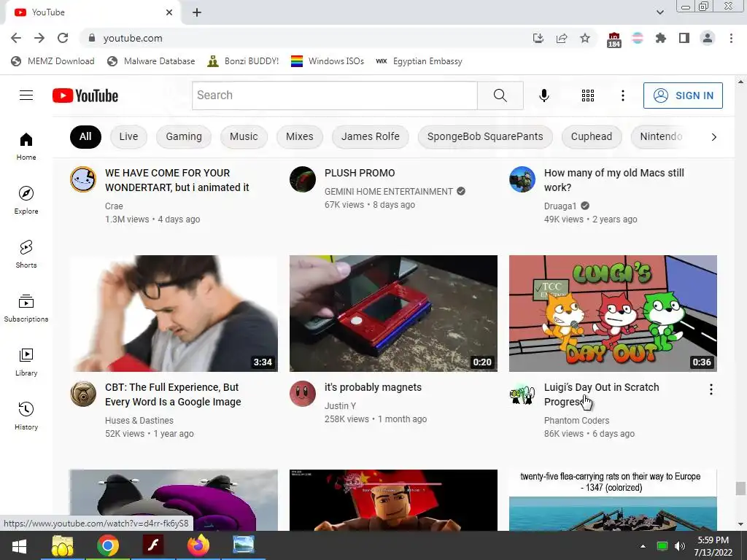Play the 'it's probably magnets' thumbnail
The width and height of the screenshot is (747, 560).
[393, 314]
